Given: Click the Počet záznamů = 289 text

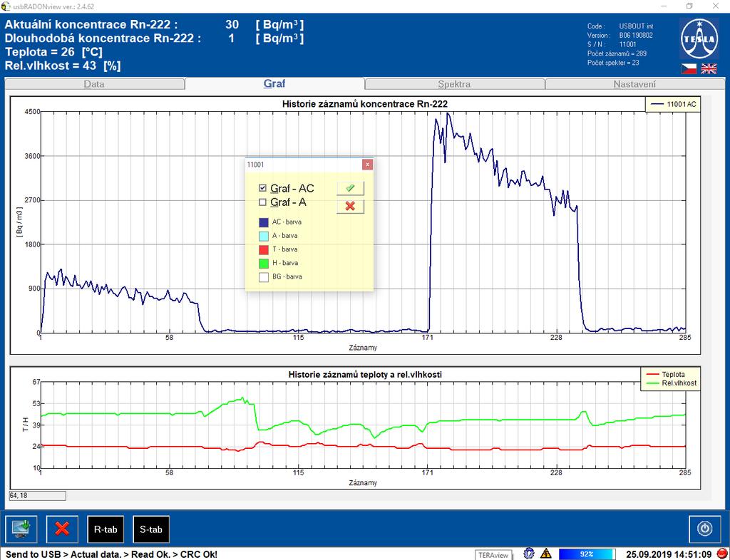Looking at the screenshot, I should (x=617, y=53).
